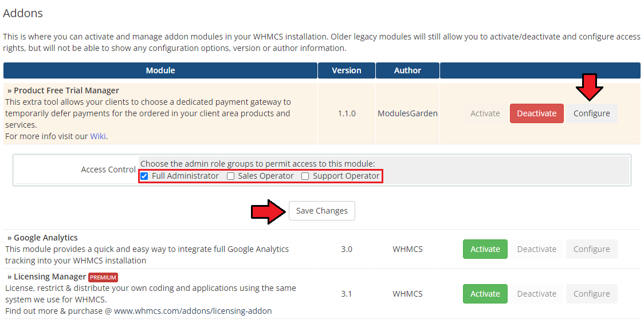Image resolution: width=644 pixels, height=323 pixels.
Task: Click Configure in Google Analytics row
Action: tap(591, 249)
